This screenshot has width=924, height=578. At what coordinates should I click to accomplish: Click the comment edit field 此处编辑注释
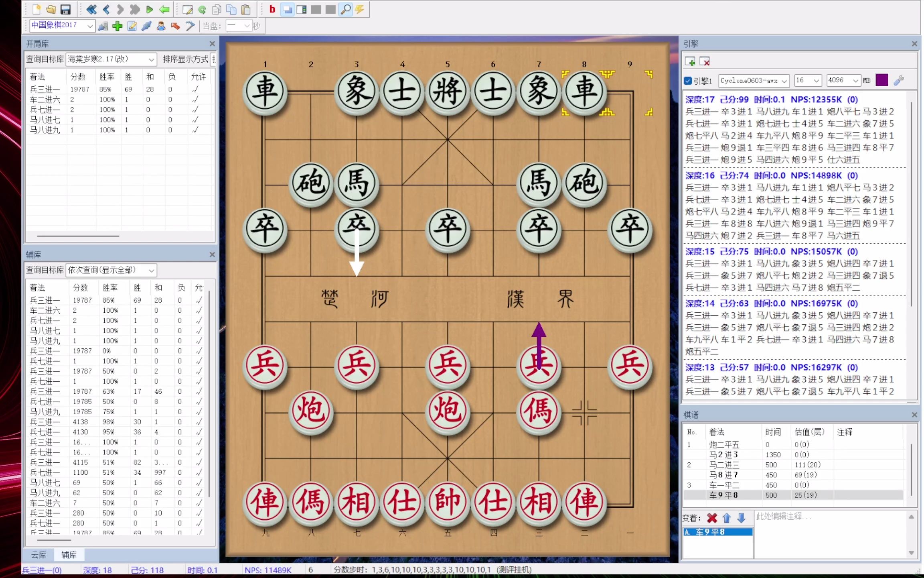[830, 534]
